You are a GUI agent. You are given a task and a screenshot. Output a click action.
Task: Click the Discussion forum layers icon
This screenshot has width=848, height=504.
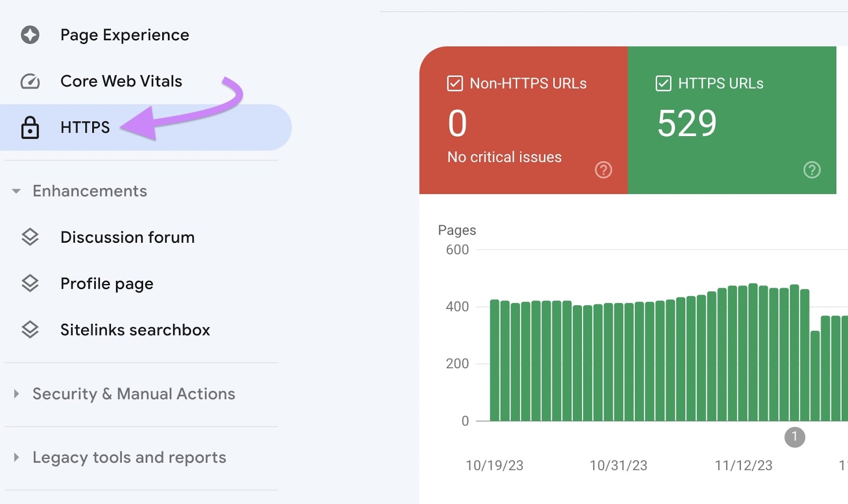click(x=30, y=237)
